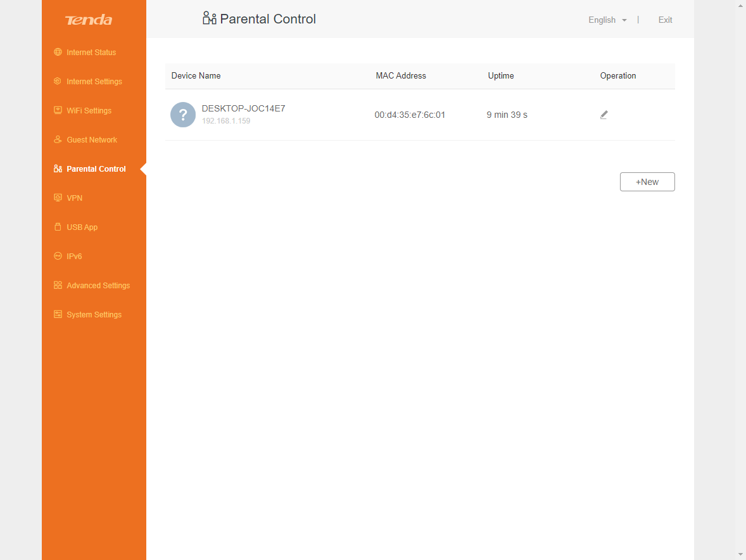This screenshot has height=560, width=746.
Task: Click device name DESKTOP-JOC14E7
Action: 243,108
